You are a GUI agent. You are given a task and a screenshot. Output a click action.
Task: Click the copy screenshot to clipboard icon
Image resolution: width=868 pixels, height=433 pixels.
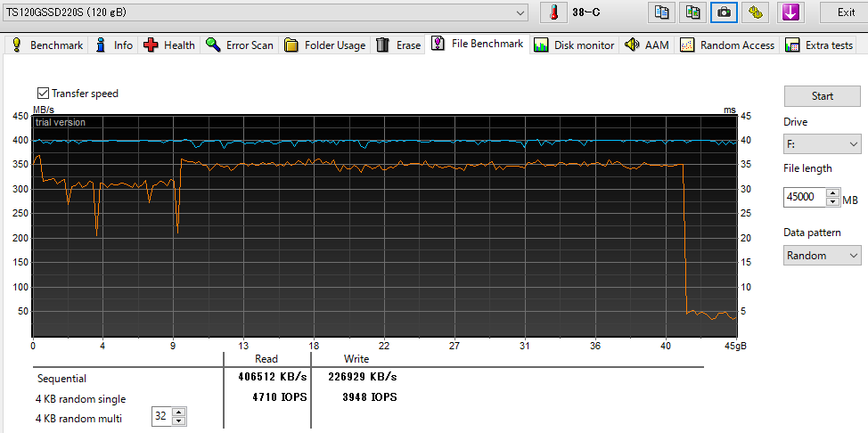tap(692, 12)
